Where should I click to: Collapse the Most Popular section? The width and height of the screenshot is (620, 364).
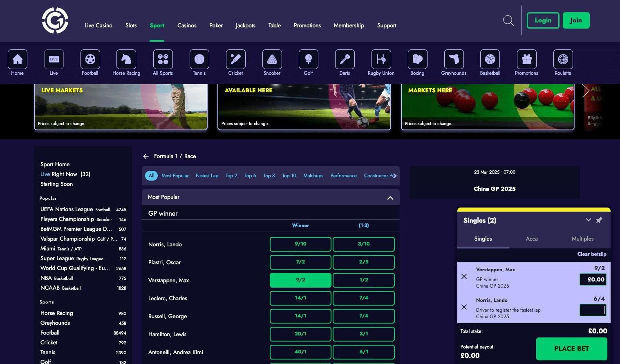[x=390, y=198]
